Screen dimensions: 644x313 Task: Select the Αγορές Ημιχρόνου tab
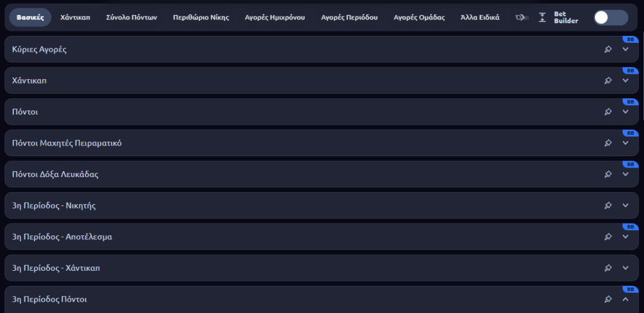(275, 18)
